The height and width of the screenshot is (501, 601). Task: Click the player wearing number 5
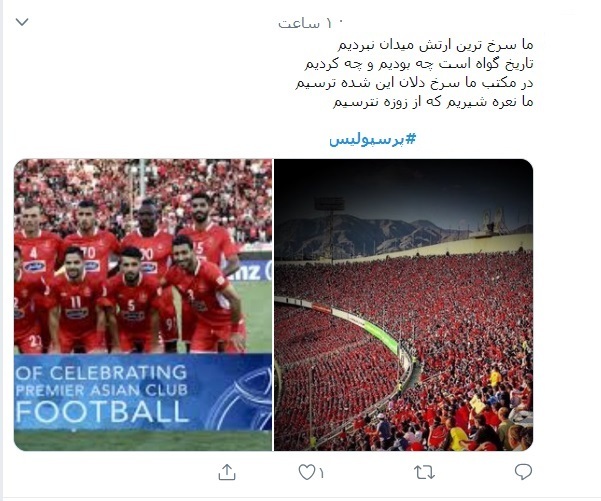tap(130, 301)
